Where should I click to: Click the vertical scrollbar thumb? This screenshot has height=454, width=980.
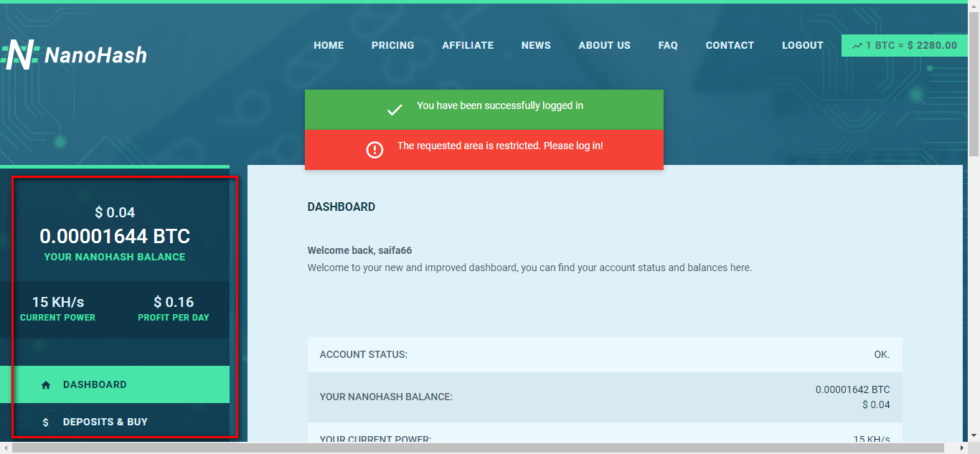pos(974,79)
